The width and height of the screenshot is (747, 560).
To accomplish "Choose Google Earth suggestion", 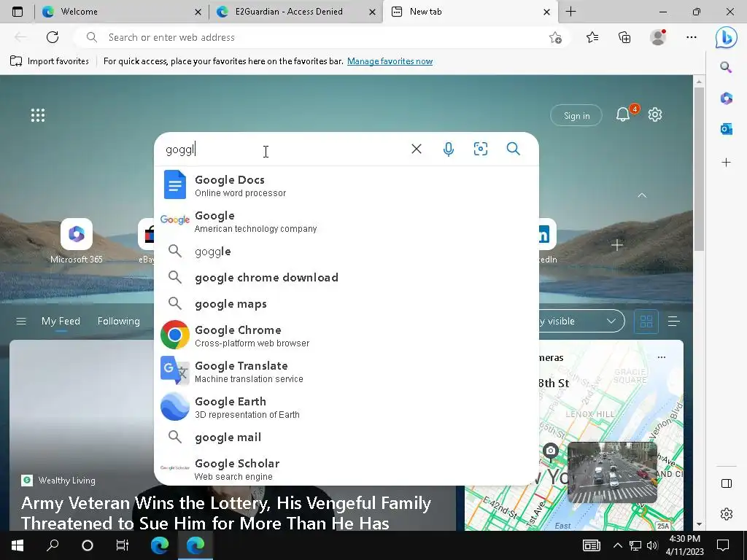I will (x=347, y=407).
